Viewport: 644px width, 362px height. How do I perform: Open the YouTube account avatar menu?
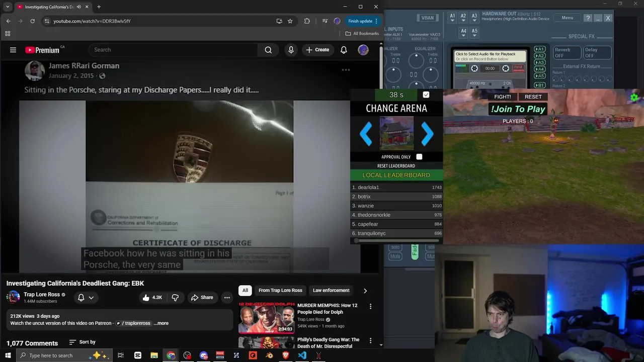click(363, 50)
